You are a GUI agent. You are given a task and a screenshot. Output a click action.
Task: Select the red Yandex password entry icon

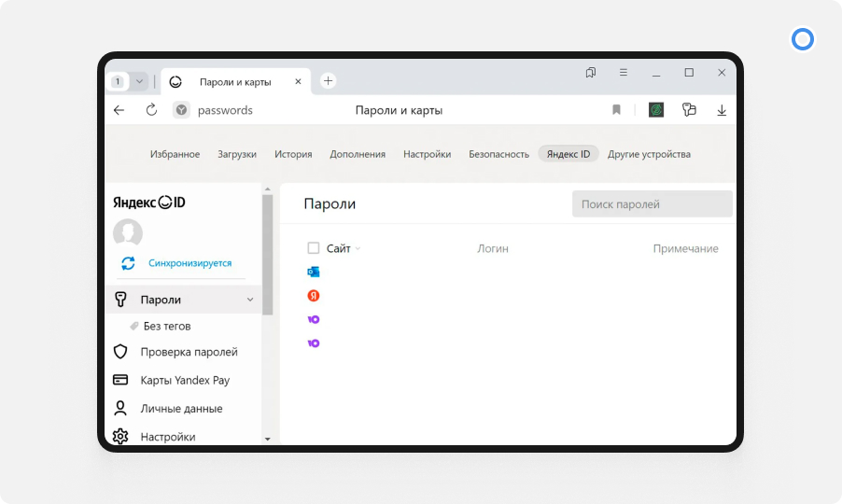click(314, 296)
